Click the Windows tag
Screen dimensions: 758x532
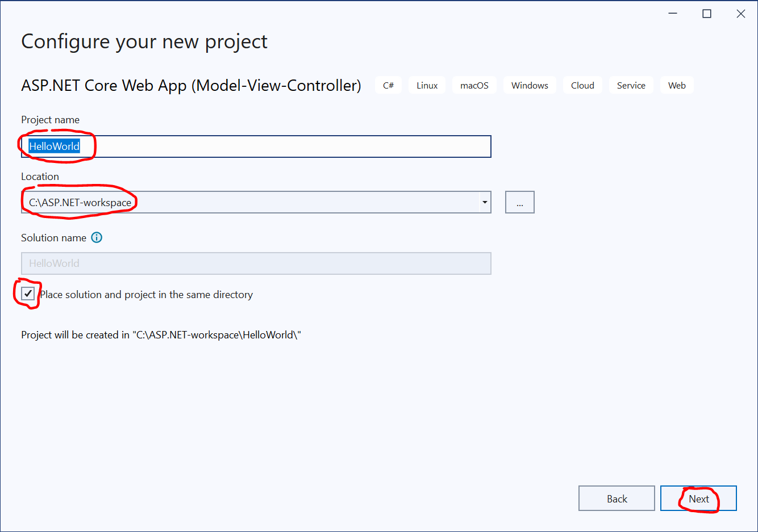pyautogui.click(x=530, y=85)
